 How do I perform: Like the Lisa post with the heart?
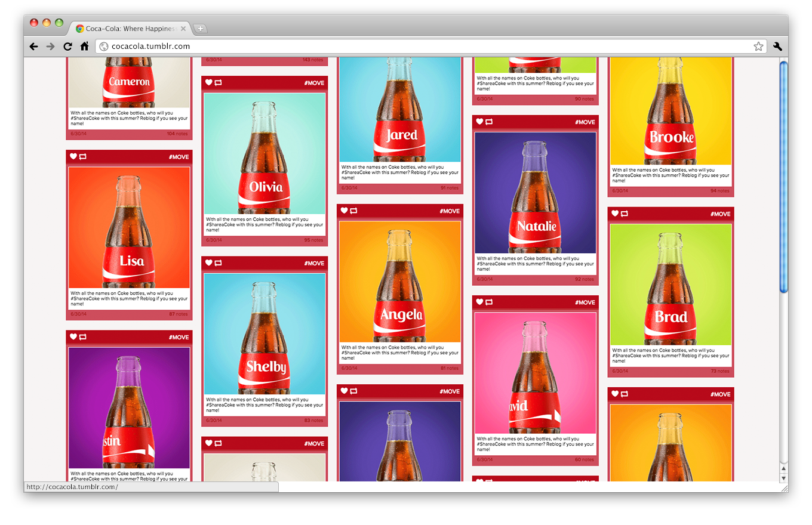coord(73,157)
